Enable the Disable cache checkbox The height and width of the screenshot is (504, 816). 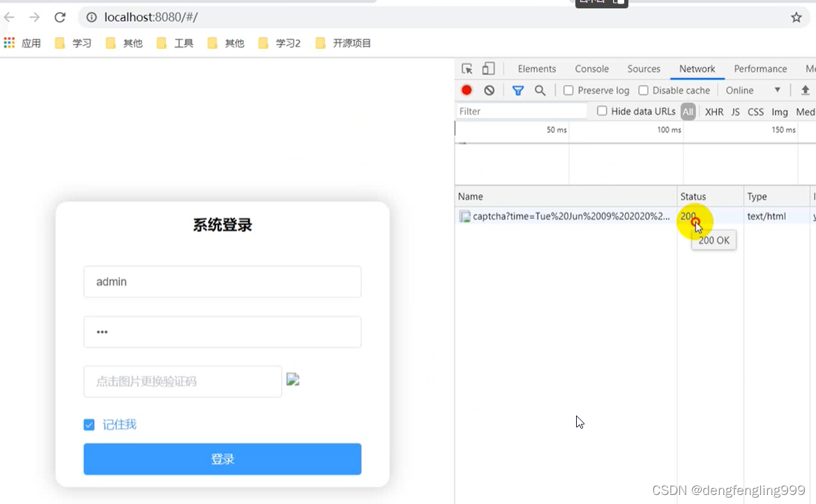pos(643,91)
